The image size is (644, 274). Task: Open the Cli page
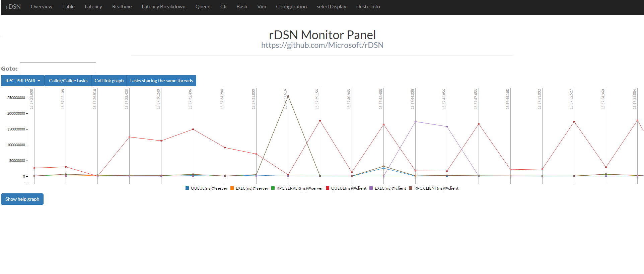point(223,7)
